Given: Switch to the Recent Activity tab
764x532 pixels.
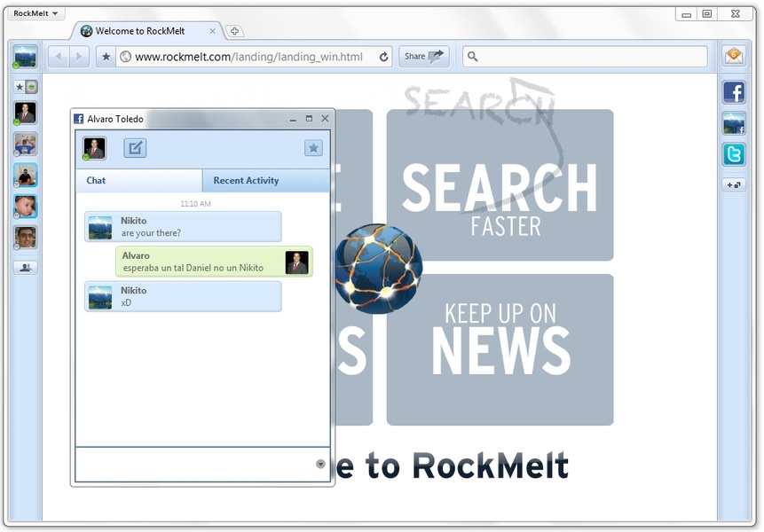Looking at the screenshot, I should pyautogui.click(x=246, y=181).
